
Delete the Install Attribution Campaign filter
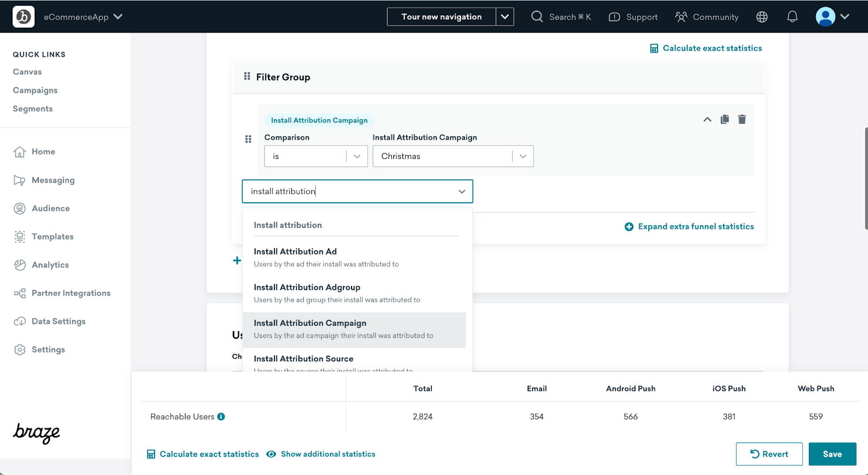(742, 119)
